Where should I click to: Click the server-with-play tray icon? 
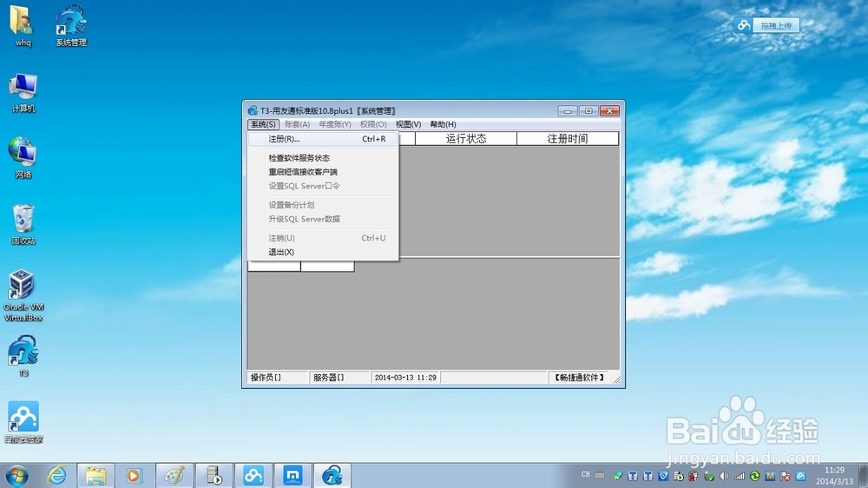click(x=679, y=476)
